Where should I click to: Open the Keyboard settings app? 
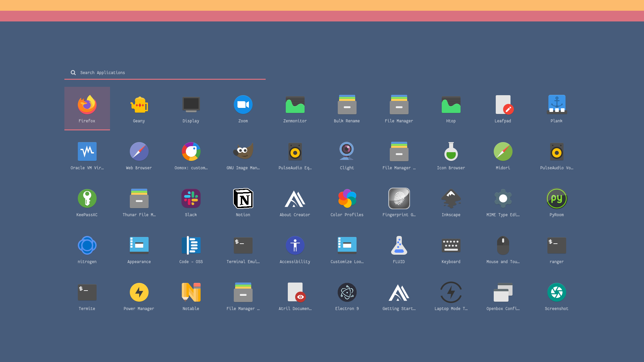(x=451, y=249)
